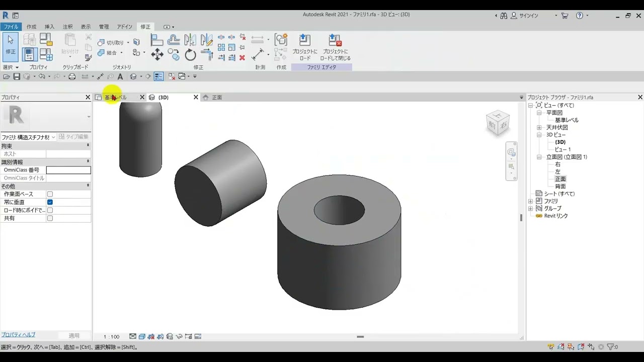644x362 pixels.
Task: Close inactive views from Quick Access toolbar
Action: click(x=172, y=76)
